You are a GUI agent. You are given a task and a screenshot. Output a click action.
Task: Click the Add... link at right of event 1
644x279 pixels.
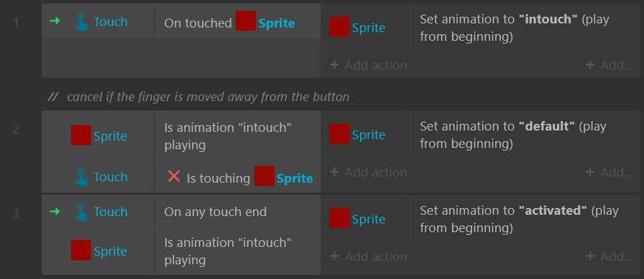609,66
